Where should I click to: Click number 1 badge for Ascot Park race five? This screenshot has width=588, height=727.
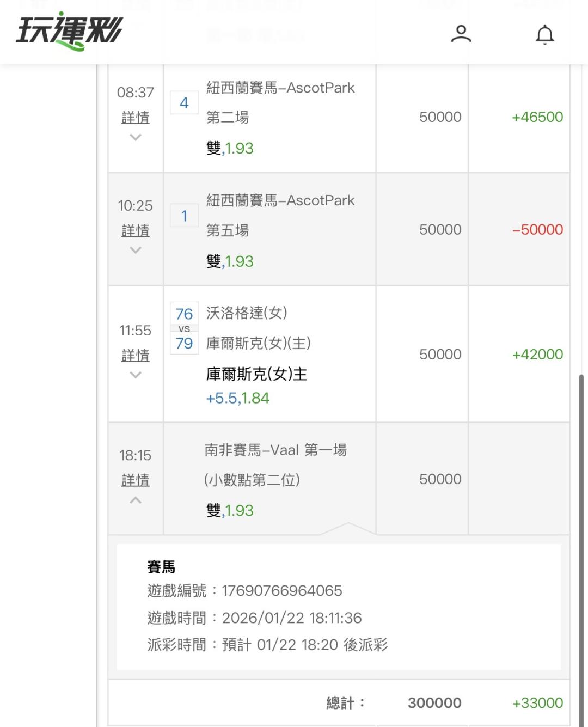click(184, 216)
